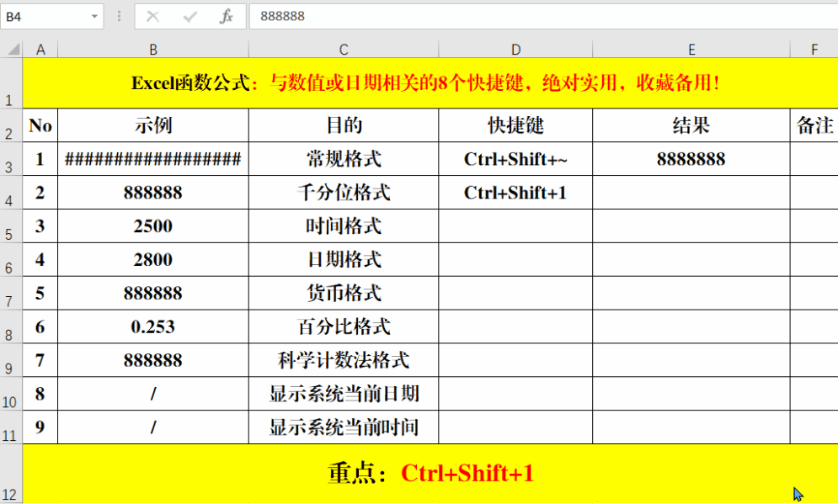The width and height of the screenshot is (838, 504).
Task: Click the '显示系统当前日期' cell
Action: (x=344, y=394)
